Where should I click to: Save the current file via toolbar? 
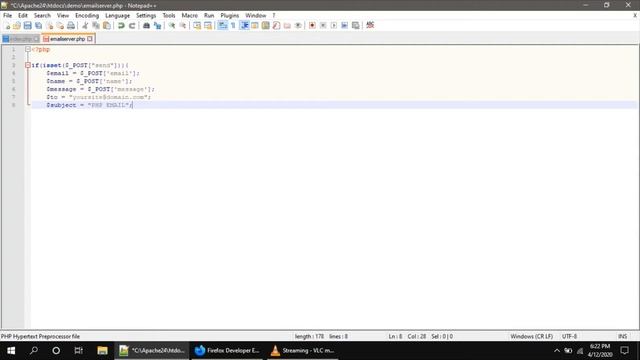[27, 26]
